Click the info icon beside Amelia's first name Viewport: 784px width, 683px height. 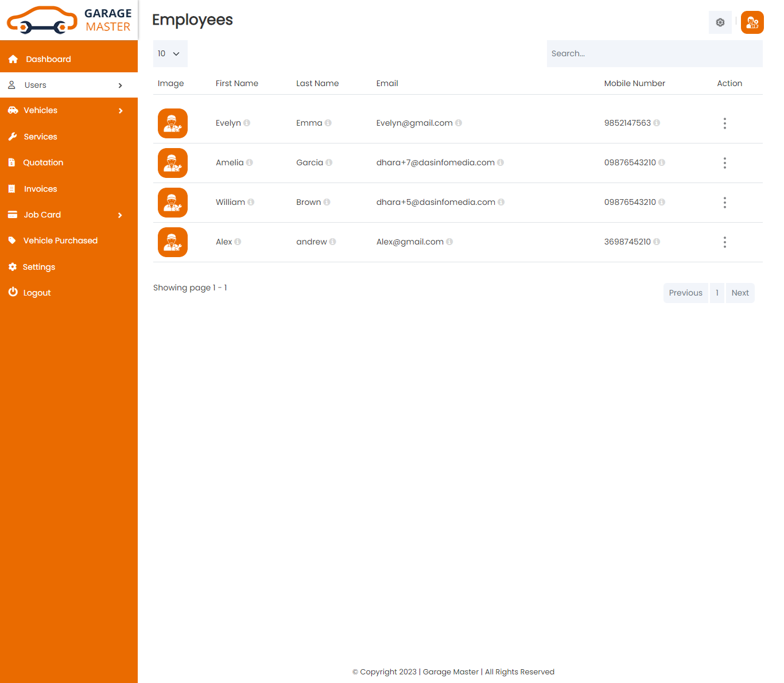pyautogui.click(x=250, y=162)
